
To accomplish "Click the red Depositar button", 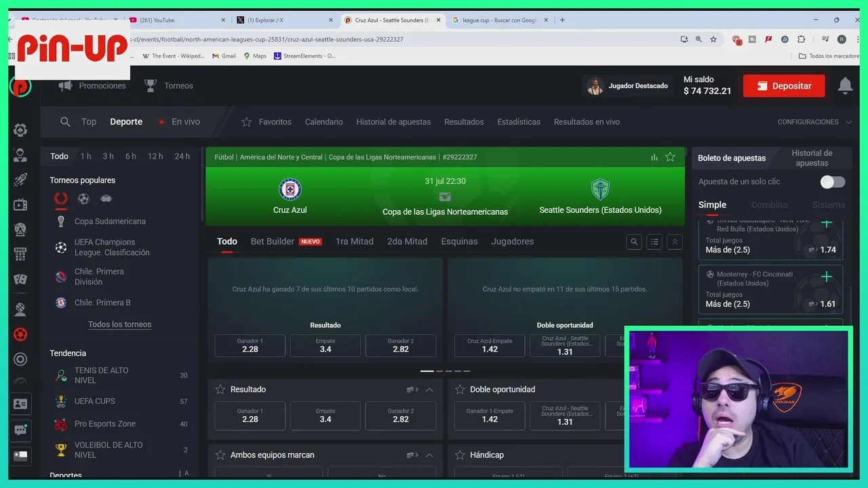I will pyautogui.click(x=784, y=86).
